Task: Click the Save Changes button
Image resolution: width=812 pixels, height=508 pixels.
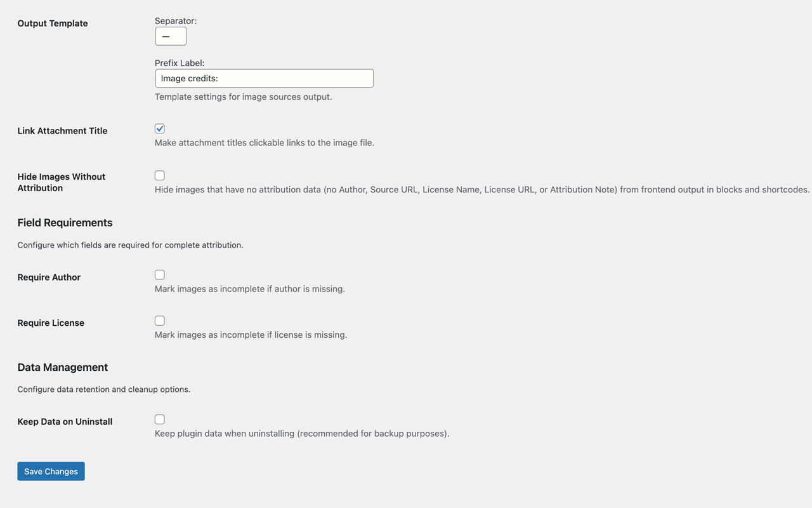Action: click(x=51, y=471)
